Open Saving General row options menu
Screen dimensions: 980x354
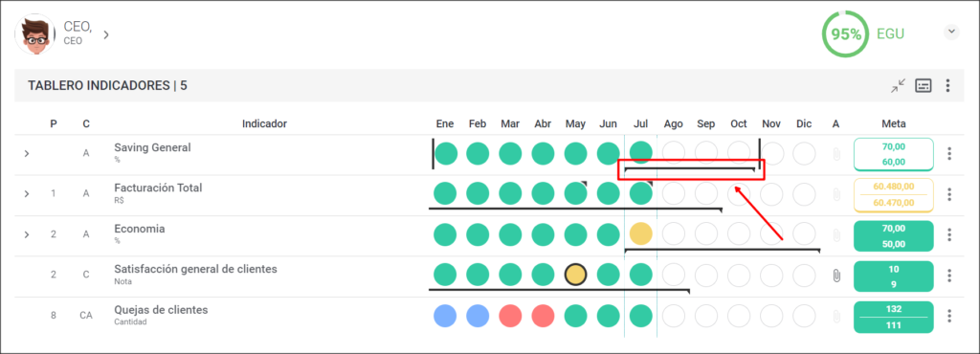(x=949, y=154)
